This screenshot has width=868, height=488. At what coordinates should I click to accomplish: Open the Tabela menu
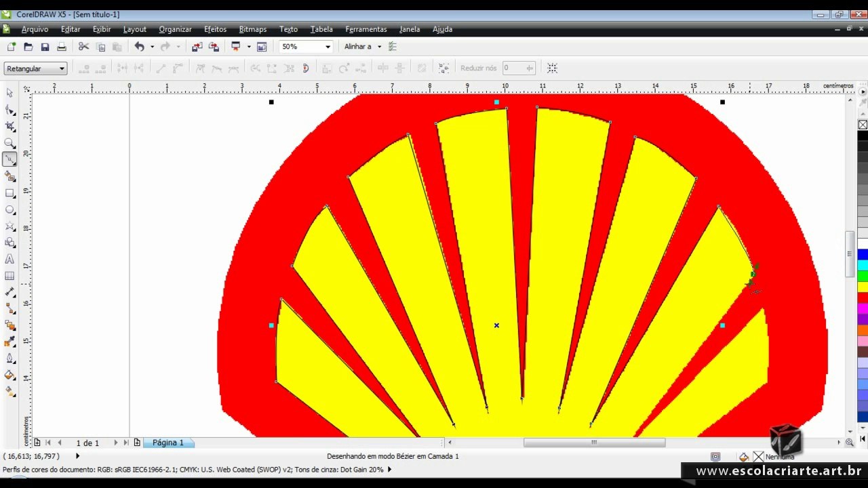321,29
